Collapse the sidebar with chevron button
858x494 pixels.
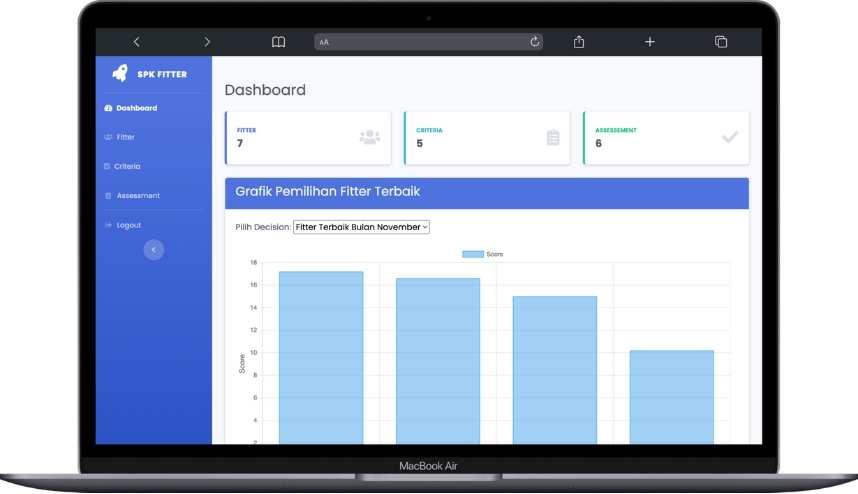tap(153, 250)
